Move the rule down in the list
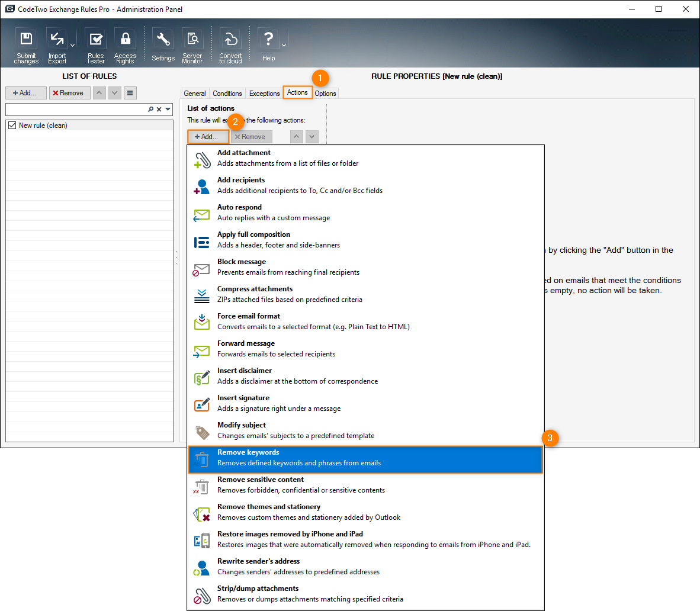This screenshot has width=700, height=611. point(115,93)
